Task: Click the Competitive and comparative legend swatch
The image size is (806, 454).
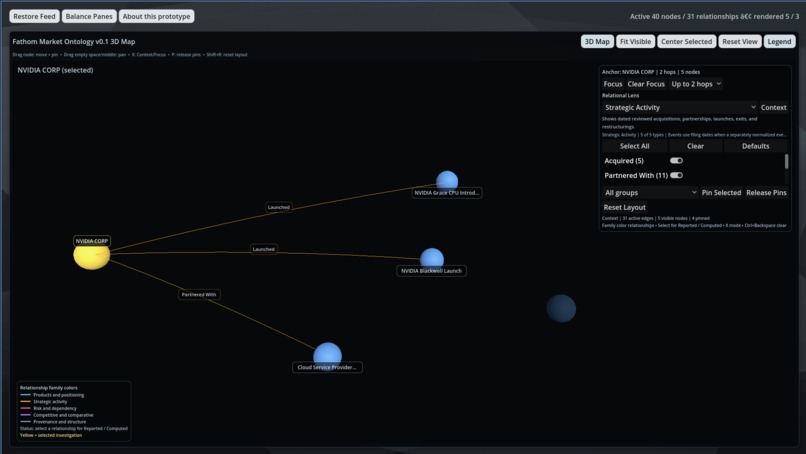Action: point(25,415)
